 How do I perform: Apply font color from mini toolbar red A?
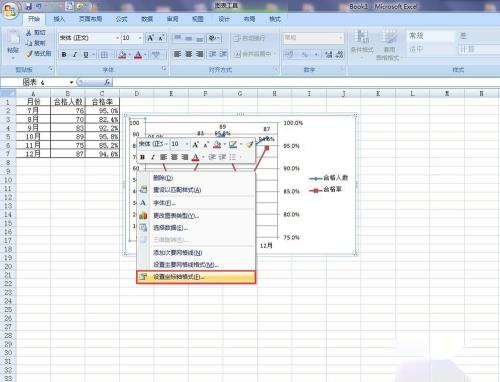[196, 157]
